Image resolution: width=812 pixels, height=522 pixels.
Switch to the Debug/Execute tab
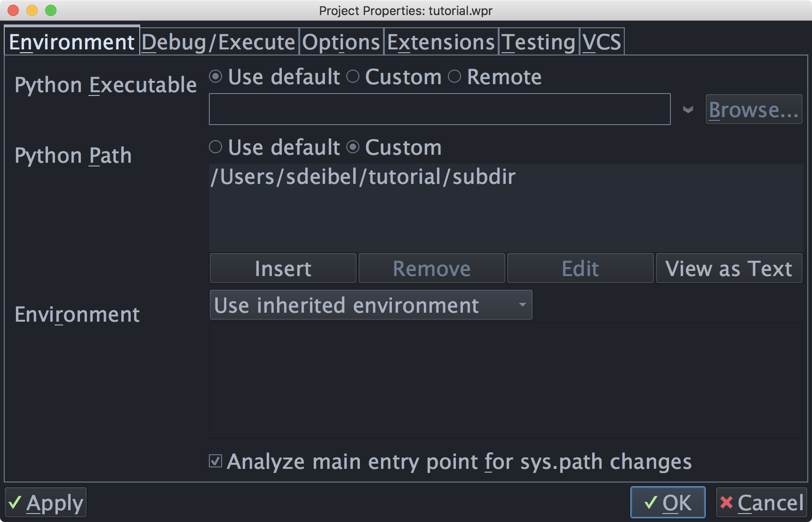(x=219, y=42)
